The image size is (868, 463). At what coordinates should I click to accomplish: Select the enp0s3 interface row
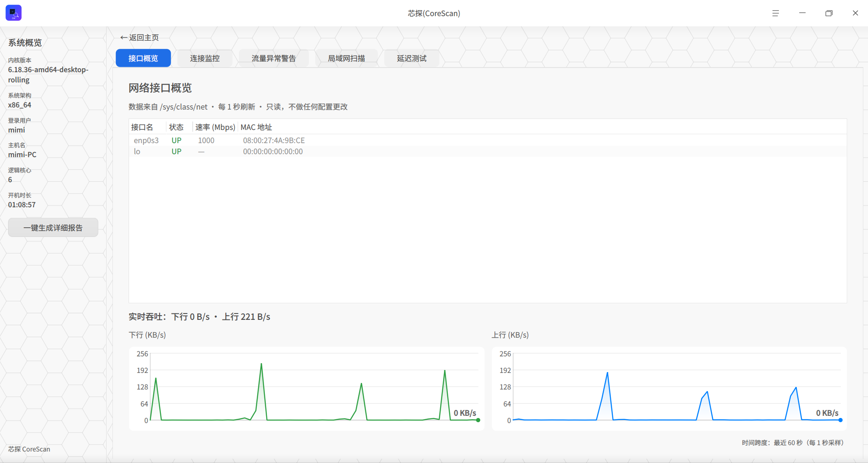tap(488, 140)
